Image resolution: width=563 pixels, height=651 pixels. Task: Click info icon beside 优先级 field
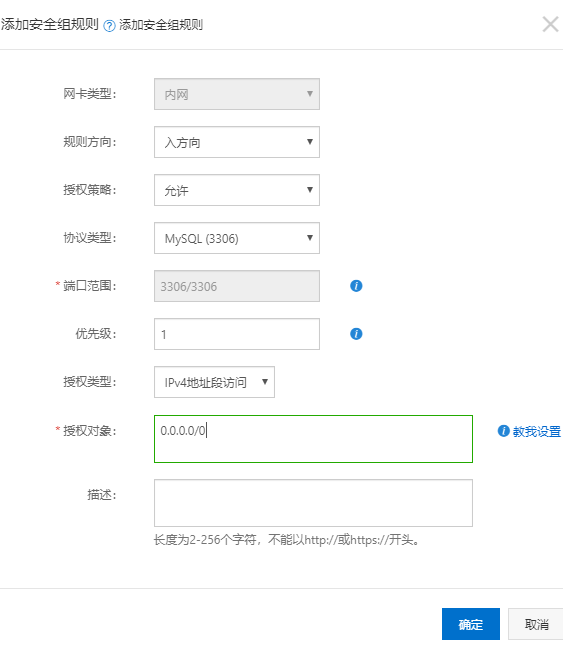pos(356,334)
